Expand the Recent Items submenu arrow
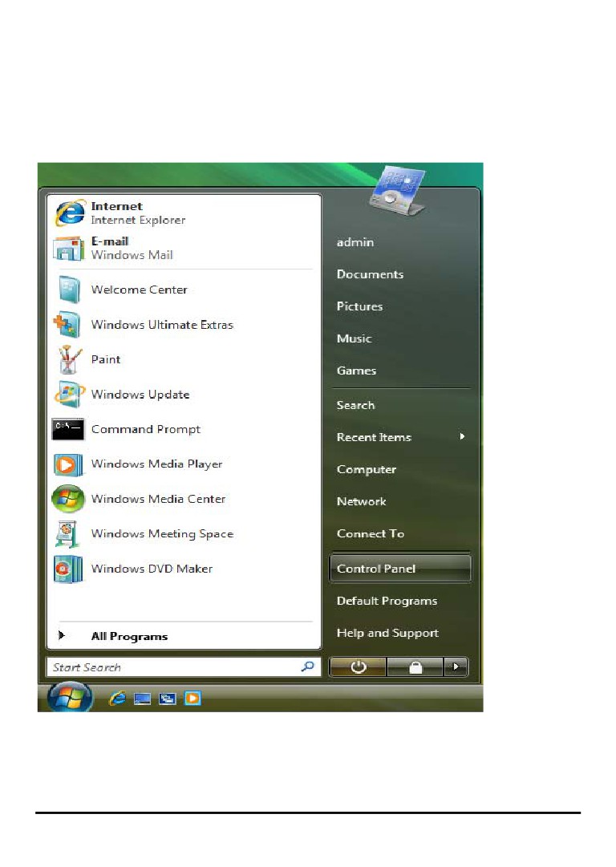This screenshot has width=616, height=867. [x=462, y=437]
